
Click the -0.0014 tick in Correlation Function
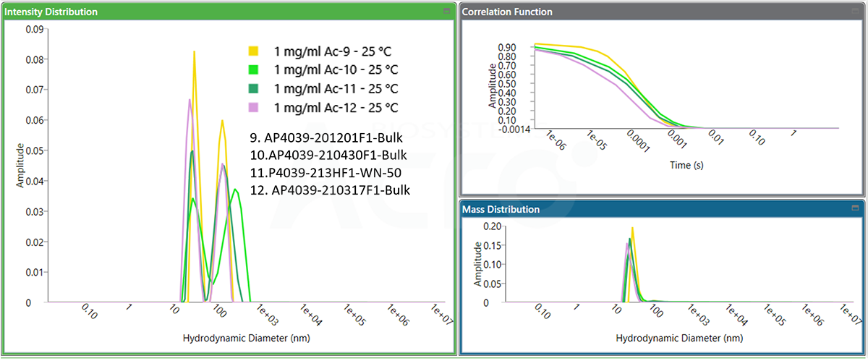pos(514,127)
